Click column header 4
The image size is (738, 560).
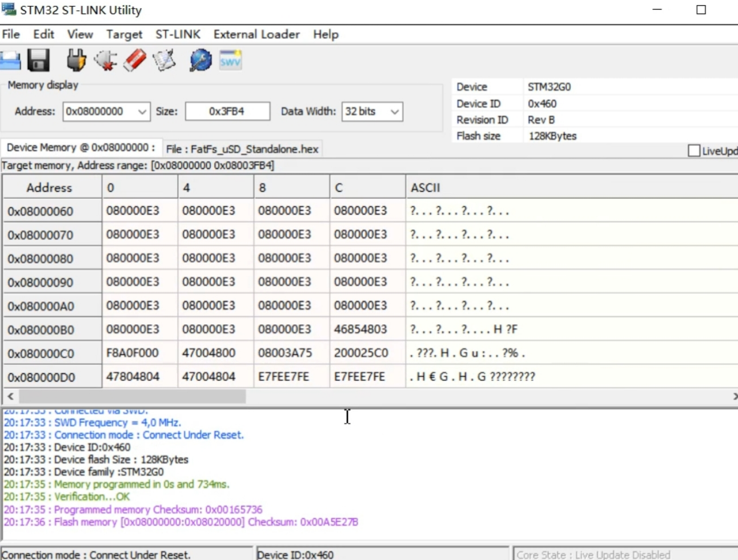tap(216, 187)
